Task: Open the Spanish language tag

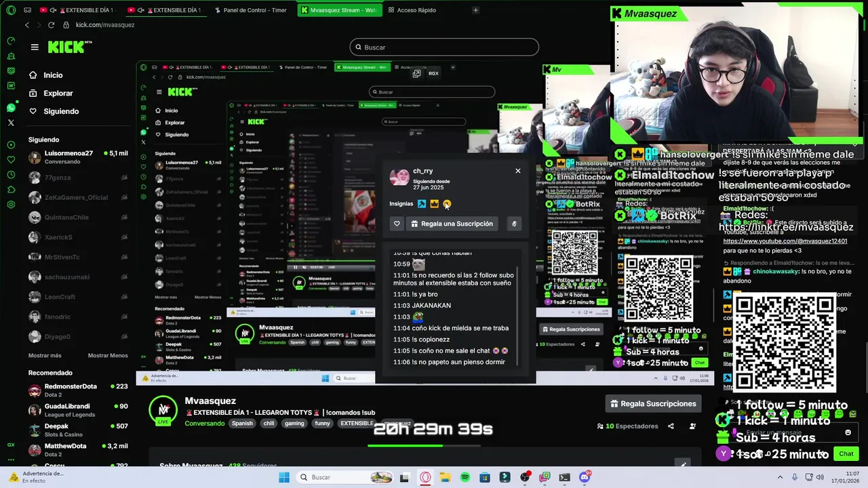Action: click(242, 424)
